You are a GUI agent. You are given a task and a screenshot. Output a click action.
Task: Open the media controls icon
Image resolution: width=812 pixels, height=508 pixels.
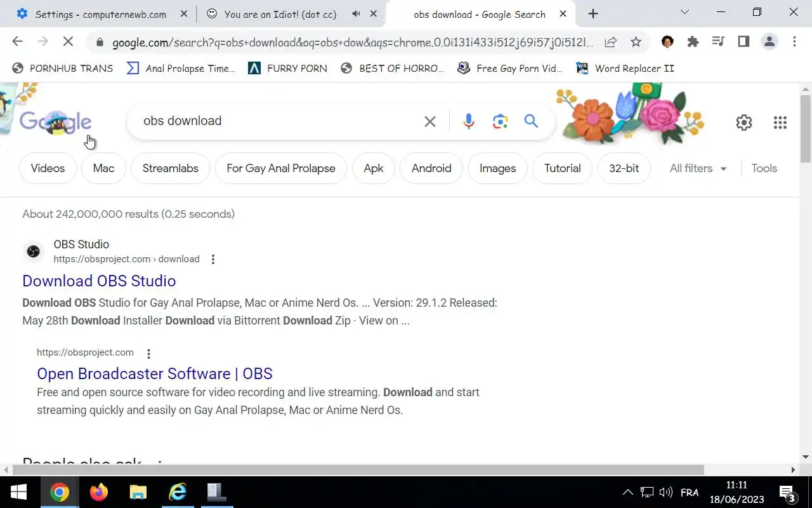point(718,42)
